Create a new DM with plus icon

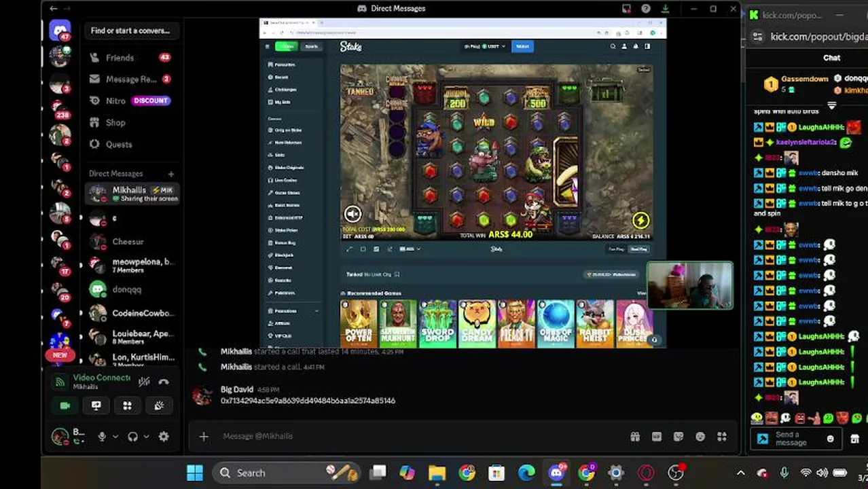(171, 174)
